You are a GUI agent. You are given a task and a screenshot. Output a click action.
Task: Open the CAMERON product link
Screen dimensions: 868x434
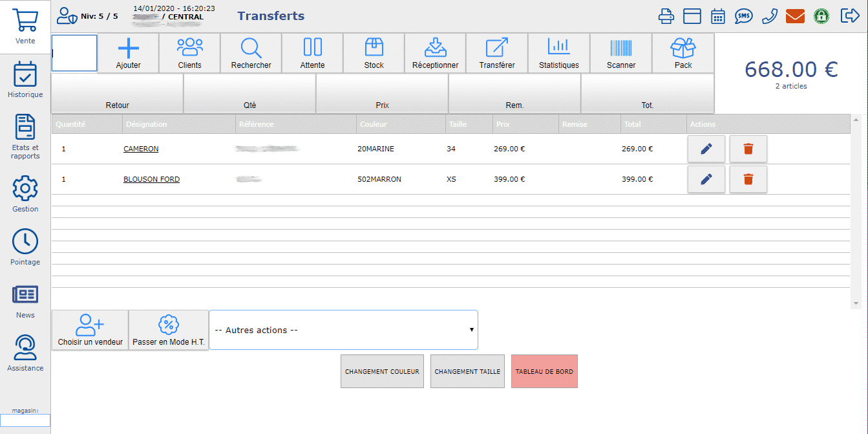(141, 149)
